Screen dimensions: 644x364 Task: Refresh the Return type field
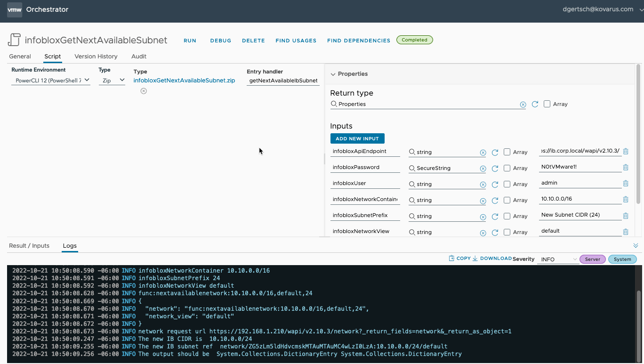coord(535,104)
